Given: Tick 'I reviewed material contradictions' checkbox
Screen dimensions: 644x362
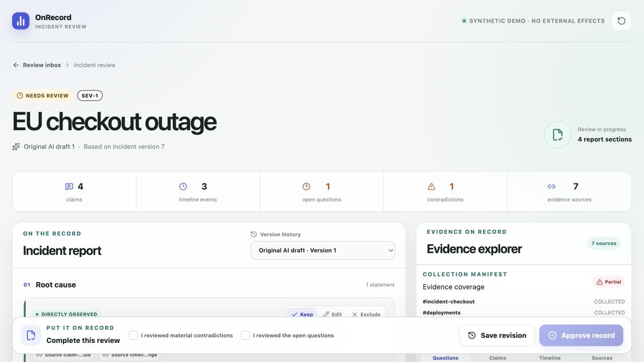Looking at the screenshot, I should (133, 335).
